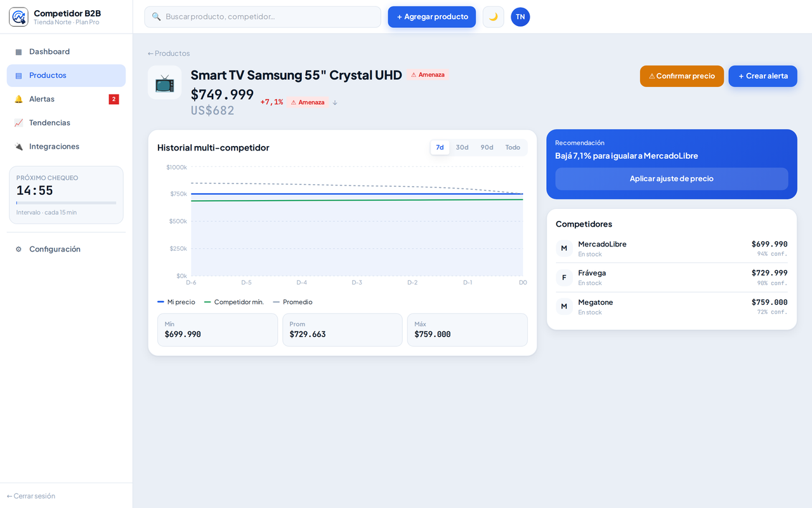Go to Alertas section

coord(66,99)
